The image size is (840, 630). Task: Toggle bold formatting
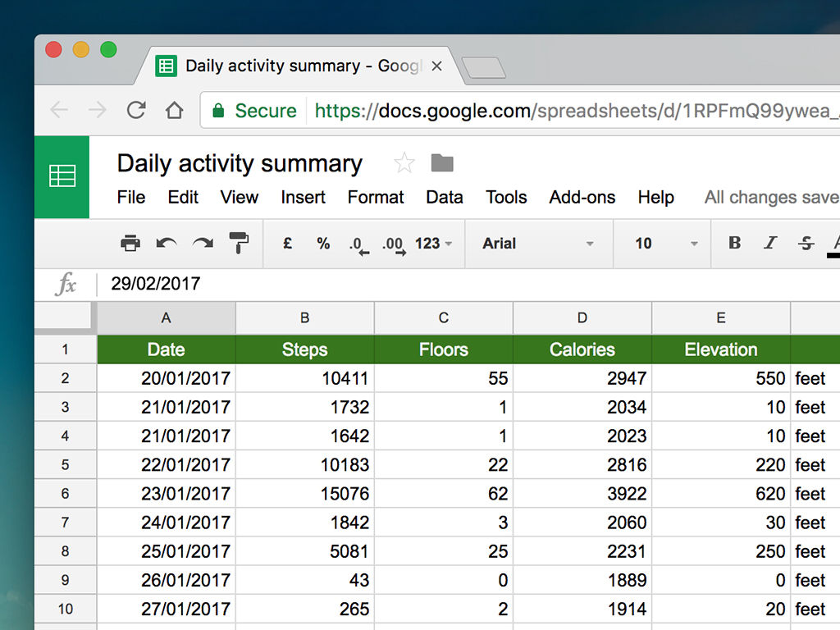734,243
